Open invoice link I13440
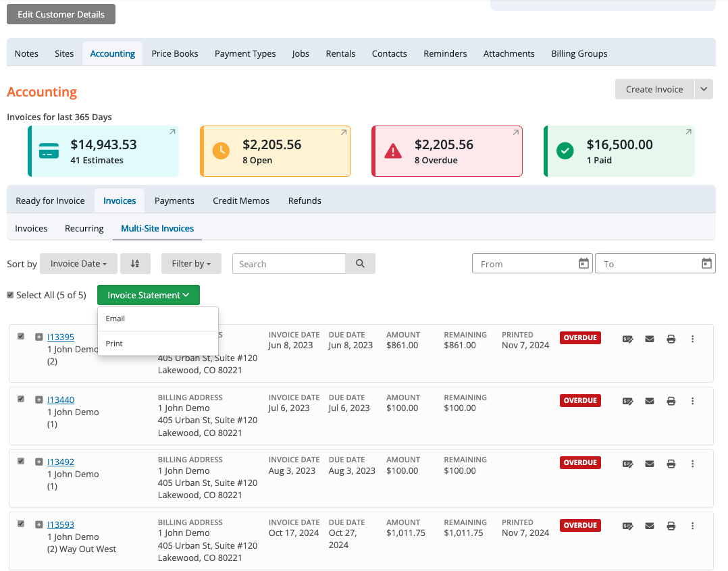 click(x=61, y=400)
